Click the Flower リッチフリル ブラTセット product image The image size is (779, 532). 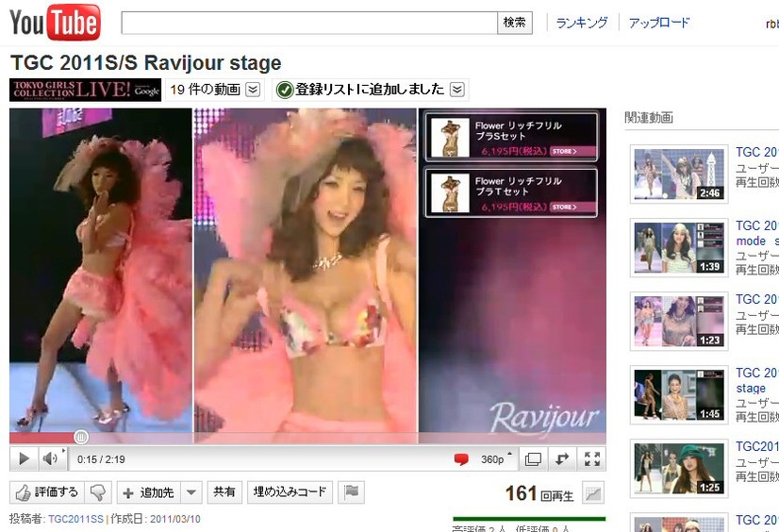point(450,192)
